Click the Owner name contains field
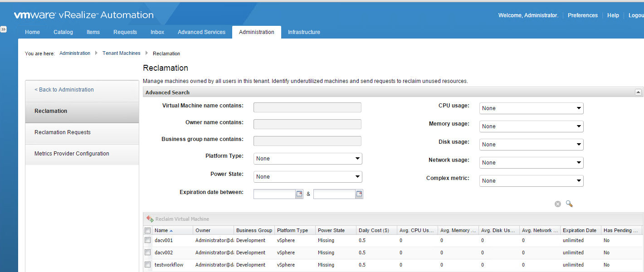The image size is (644, 272). pos(307,124)
